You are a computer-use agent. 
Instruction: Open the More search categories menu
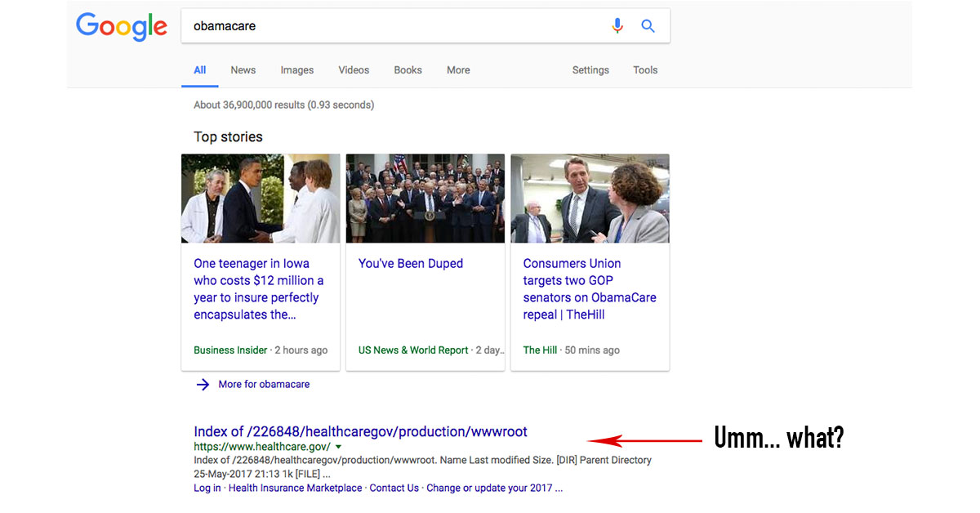coord(458,70)
